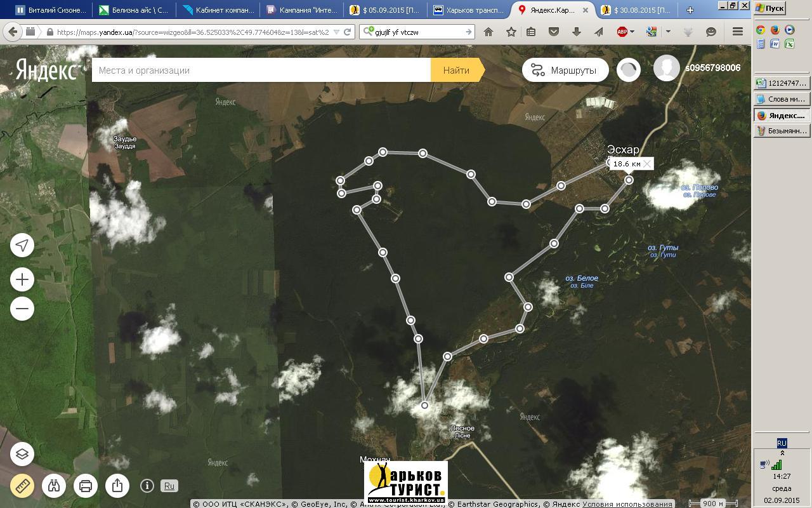Locate my position with the arrow icon
The image size is (812, 508).
(x=22, y=246)
